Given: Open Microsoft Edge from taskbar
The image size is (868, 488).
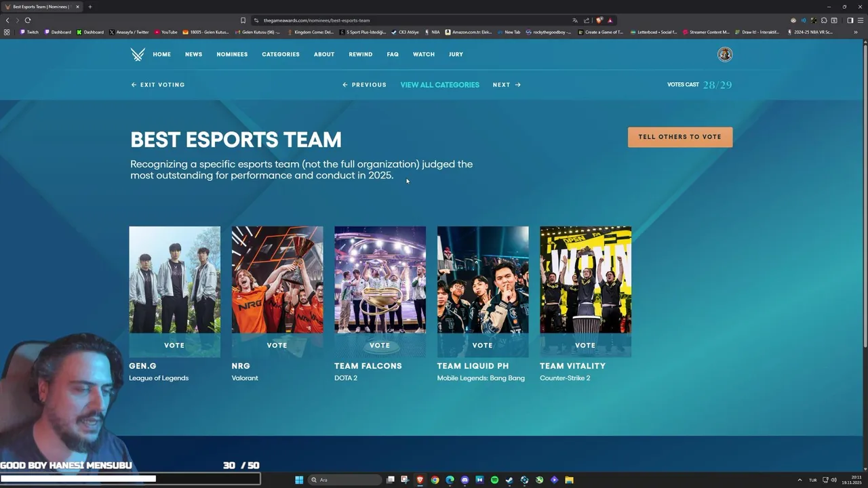Looking at the screenshot, I should coord(450,480).
